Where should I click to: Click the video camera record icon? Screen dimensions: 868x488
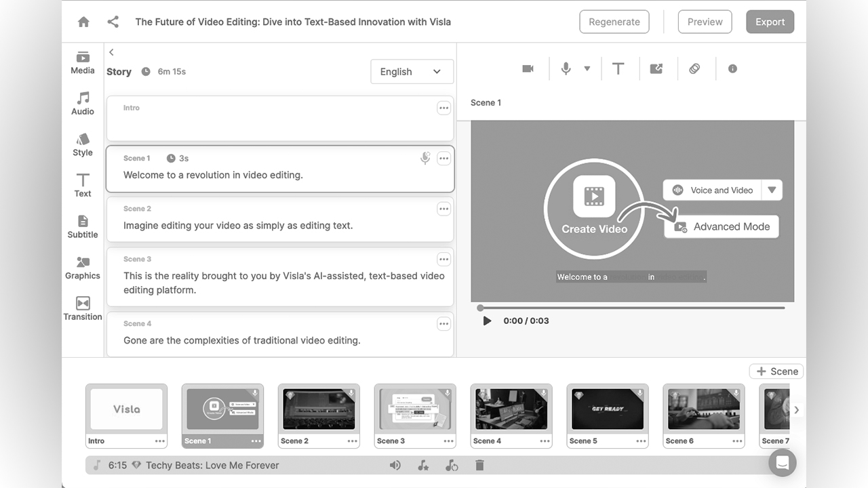[528, 68]
